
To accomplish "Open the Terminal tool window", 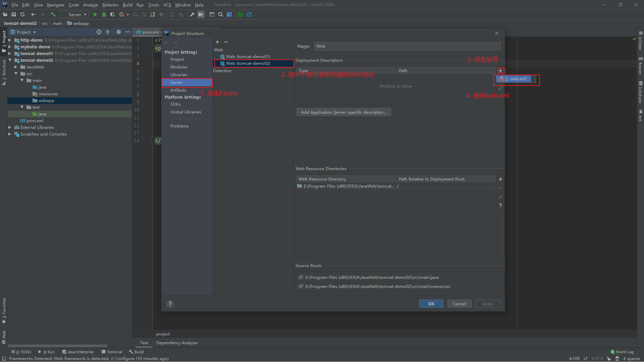I will 112,352.
